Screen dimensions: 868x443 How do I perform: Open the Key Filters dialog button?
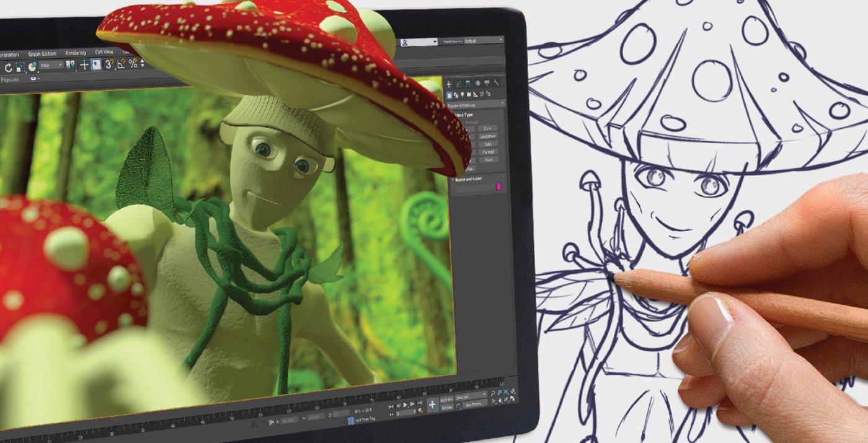475,404
